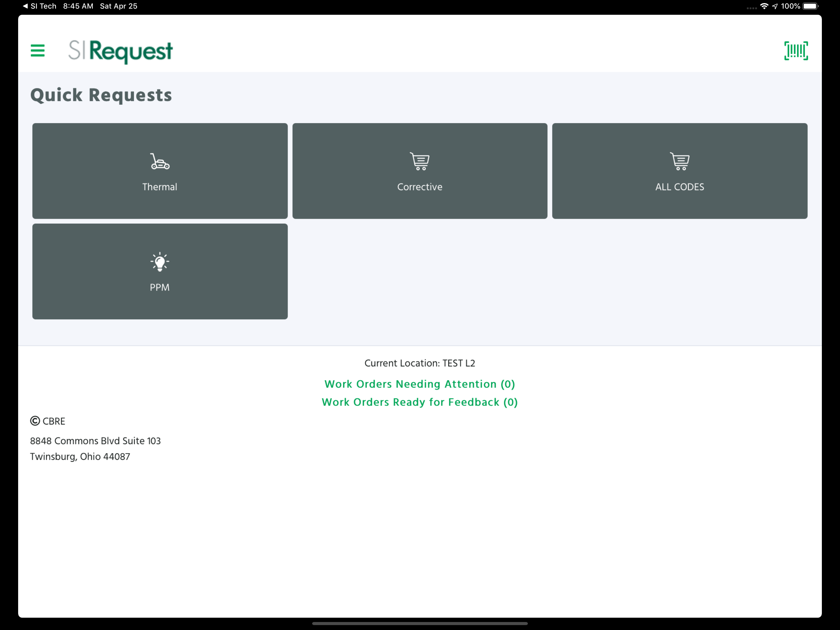
Task: Open the Corrective quick request tile
Action: [x=420, y=171]
